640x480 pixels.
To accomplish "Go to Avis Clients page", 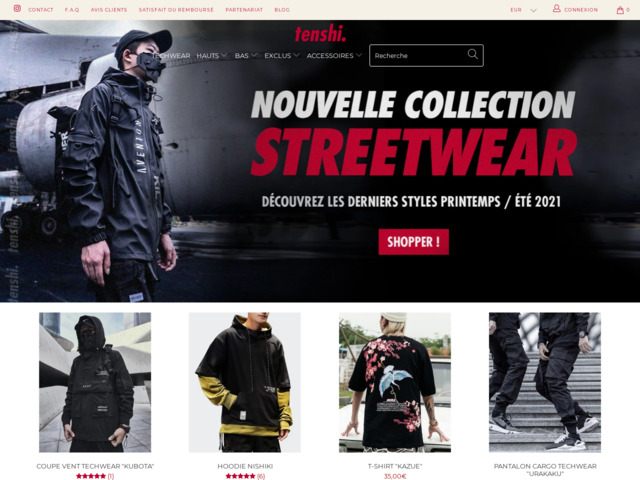I will tap(109, 10).
